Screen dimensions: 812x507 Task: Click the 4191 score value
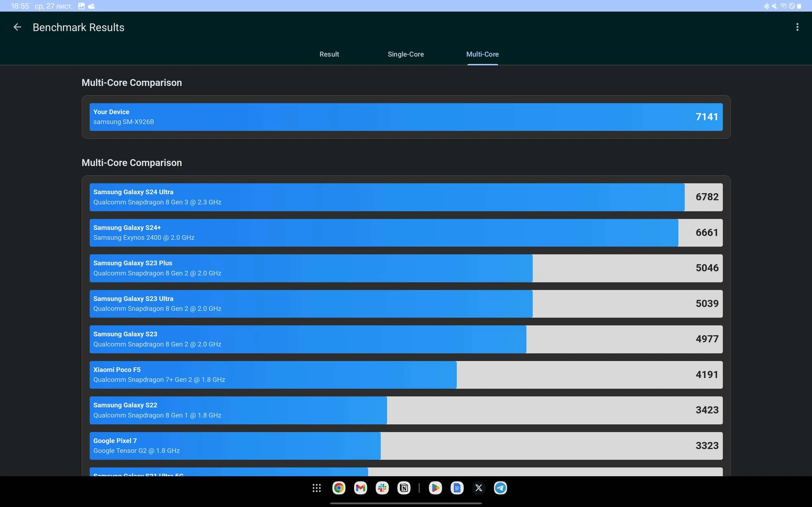707,375
